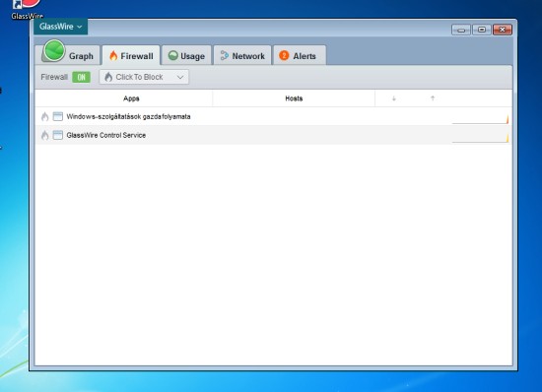Click the flame icon in Click To Block

[108, 77]
